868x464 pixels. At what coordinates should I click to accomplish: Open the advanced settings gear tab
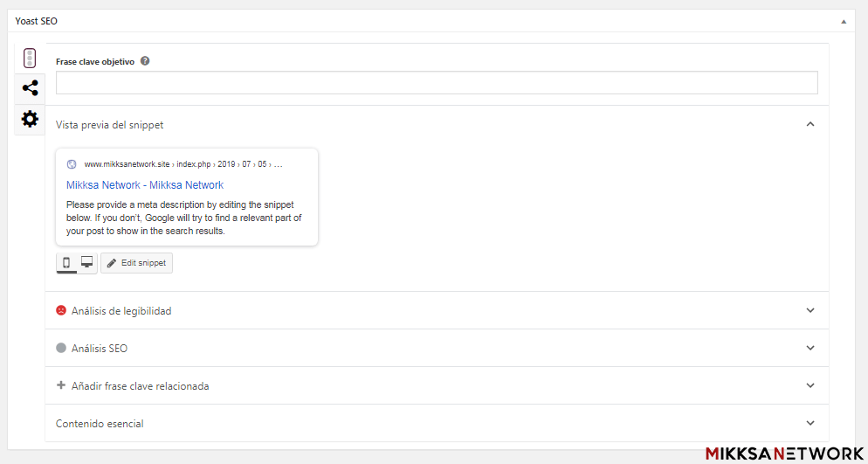(x=30, y=119)
